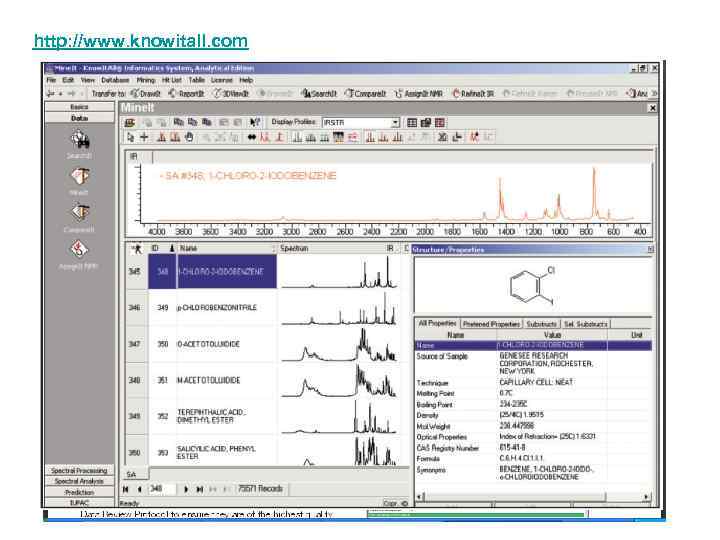Transfer to RefineIt IR
The width and height of the screenshot is (720, 540).
tap(473, 94)
